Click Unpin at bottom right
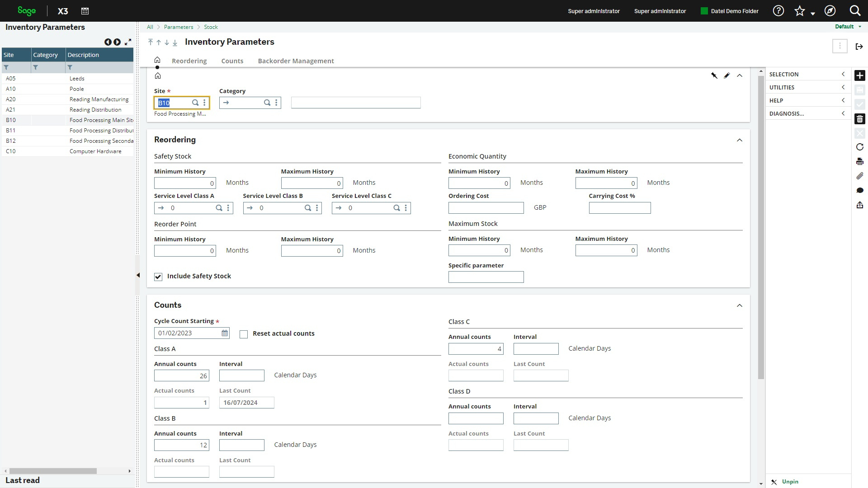This screenshot has width=868, height=488. tap(790, 482)
